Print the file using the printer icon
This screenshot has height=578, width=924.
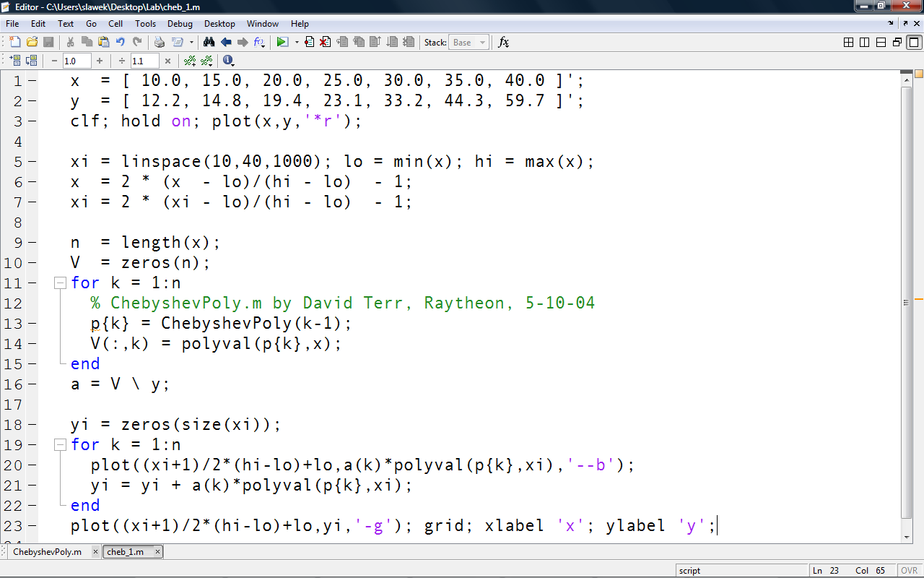[160, 43]
